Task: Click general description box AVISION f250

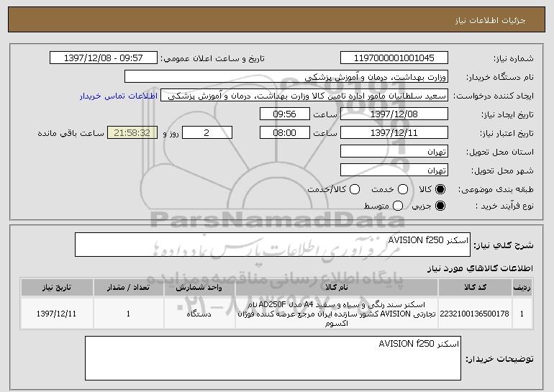Action: click(273, 245)
